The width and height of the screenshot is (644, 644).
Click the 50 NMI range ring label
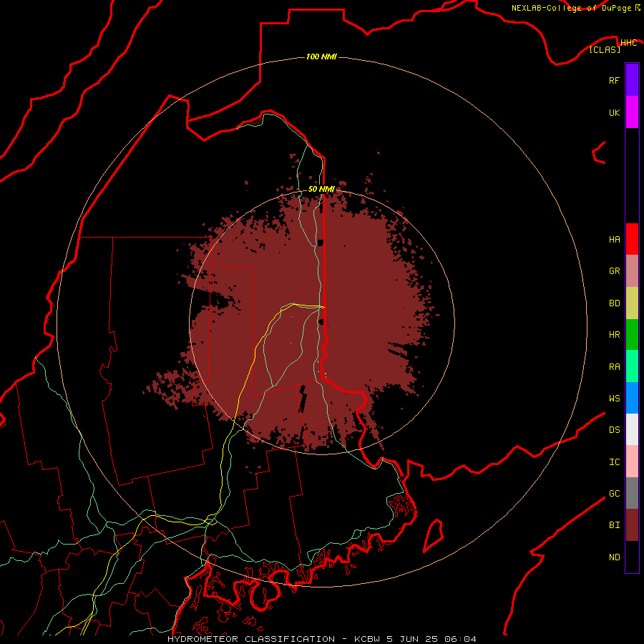coord(321,189)
